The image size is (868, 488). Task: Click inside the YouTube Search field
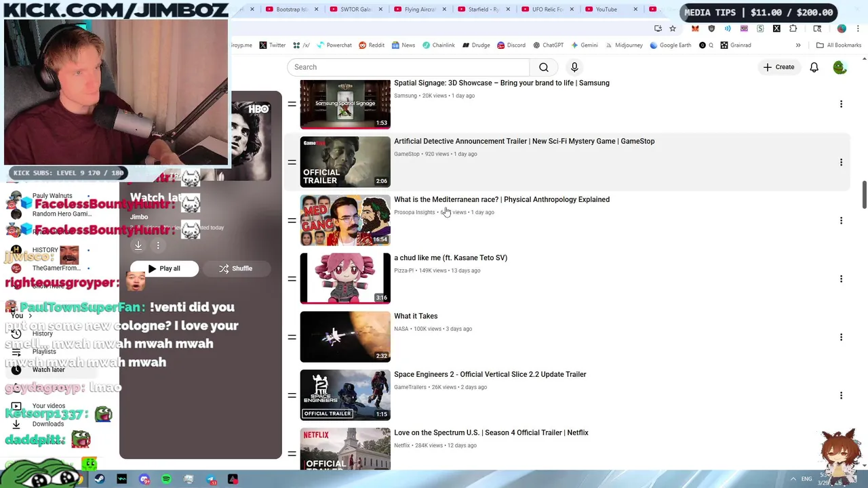[408, 67]
